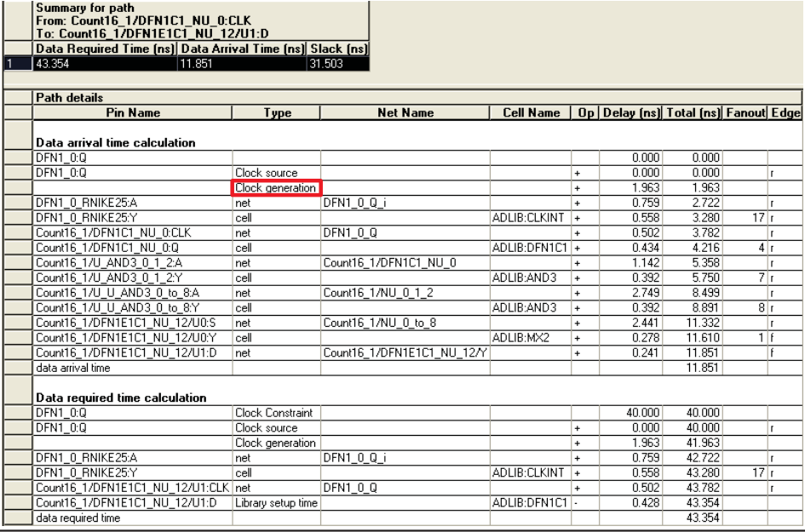Select pin Count16_1/U_U_AND3_0_to_8:A

tap(133, 293)
